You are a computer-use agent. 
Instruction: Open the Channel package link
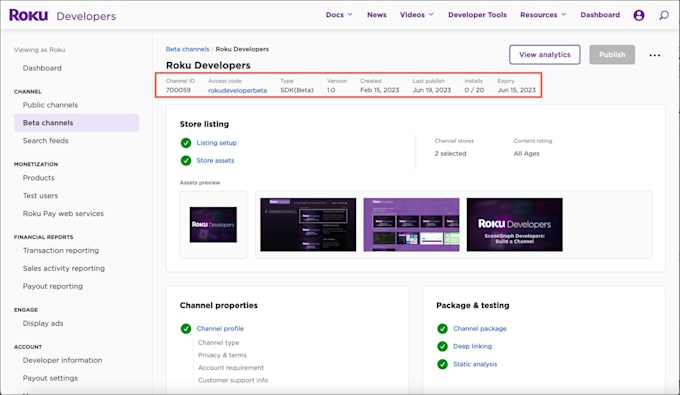pyautogui.click(x=480, y=329)
